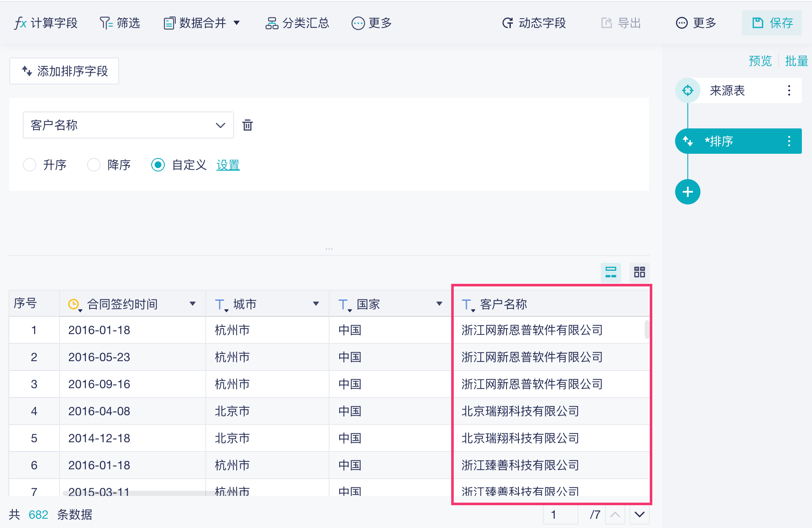This screenshot has width=812, height=528.
Task: Select the 自定义 radio option
Action: point(158,165)
